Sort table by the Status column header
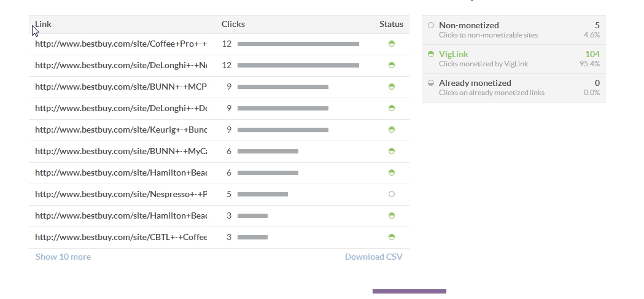This screenshot has height=299, width=644. click(x=391, y=24)
